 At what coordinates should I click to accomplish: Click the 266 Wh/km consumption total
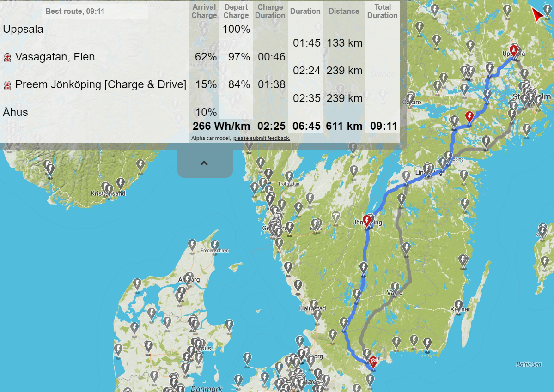coord(221,126)
